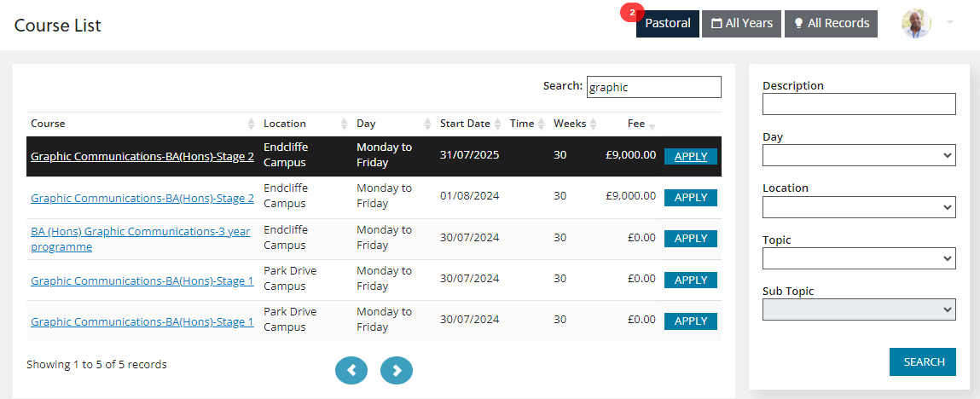Apply to the course starting 31/07/2025

coord(691,157)
